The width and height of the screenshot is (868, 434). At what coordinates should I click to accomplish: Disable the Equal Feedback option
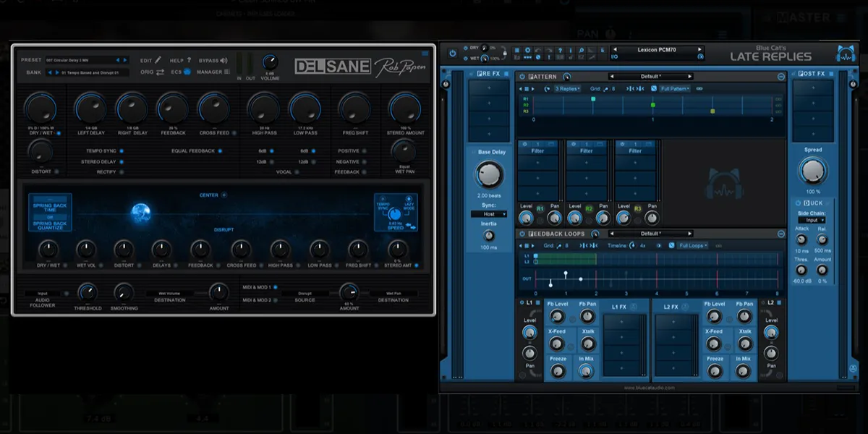pyautogui.click(x=220, y=151)
